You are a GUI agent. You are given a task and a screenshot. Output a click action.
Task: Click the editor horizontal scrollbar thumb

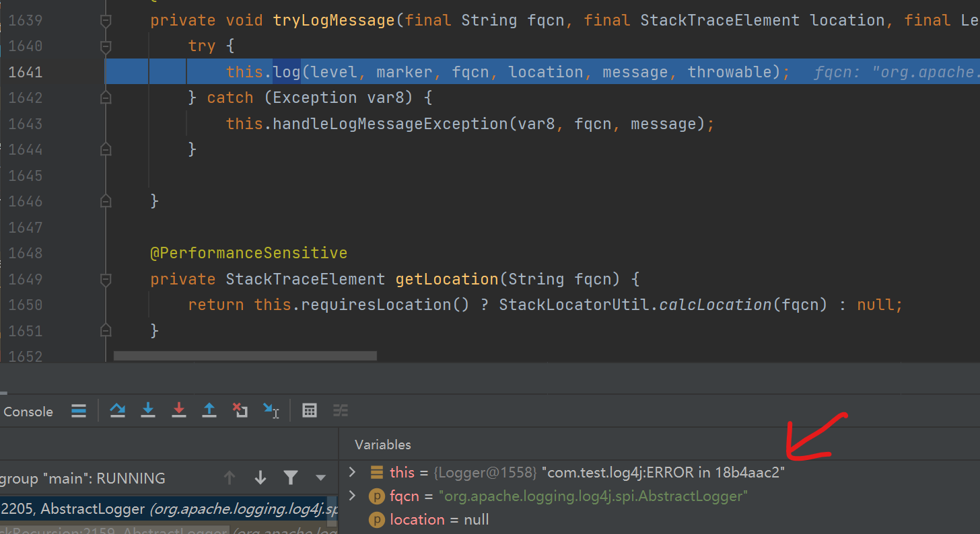click(x=245, y=356)
